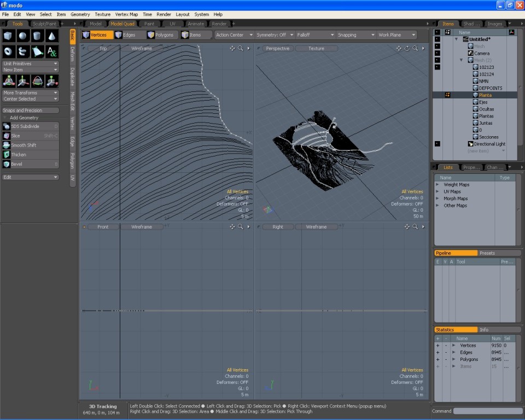Toggle visibility of the Directional Light

(437, 144)
